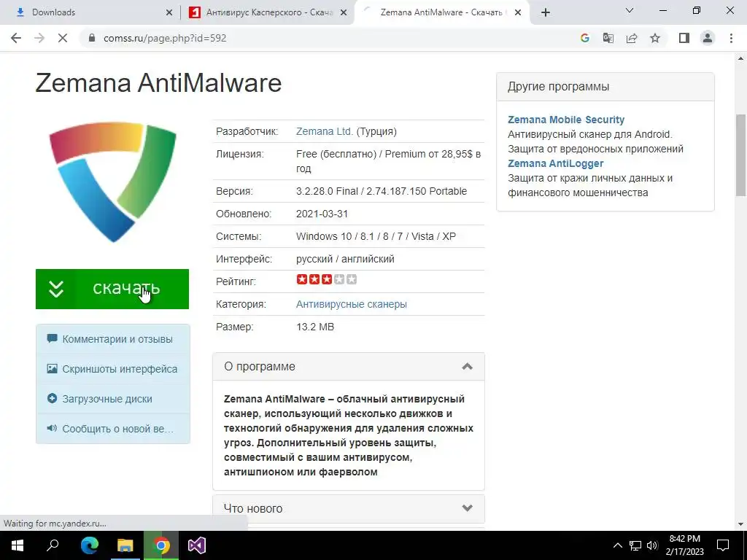The height and width of the screenshot is (560, 747).
Task: Open Google search icon in the address bar
Action: click(584, 38)
